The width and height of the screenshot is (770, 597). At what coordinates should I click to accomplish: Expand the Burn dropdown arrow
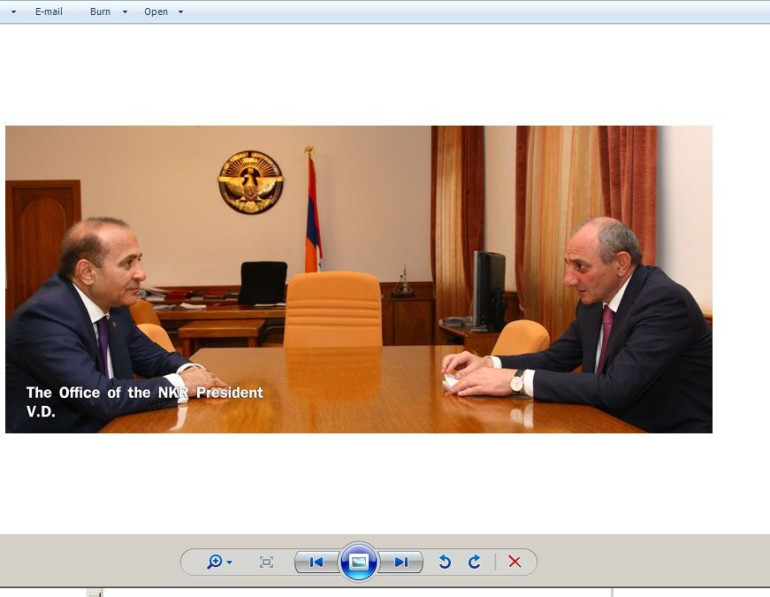[125, 12]
